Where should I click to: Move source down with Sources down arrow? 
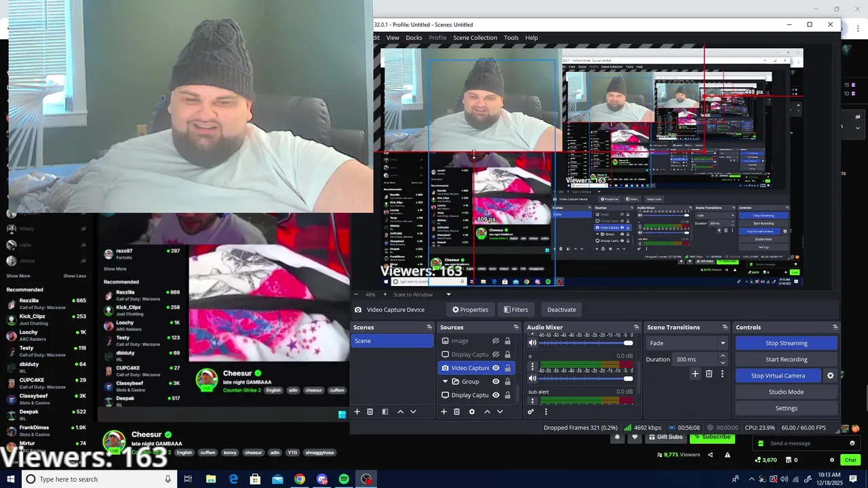coord(500,411)
